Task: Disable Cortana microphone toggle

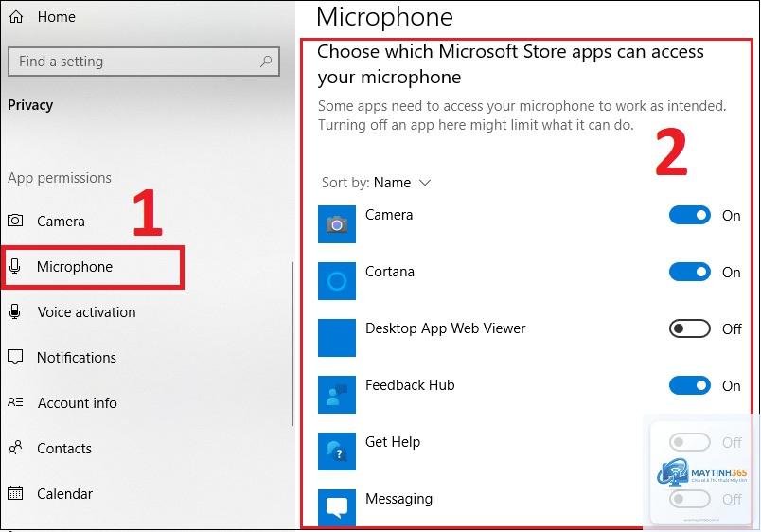Action: coord(690,272)
